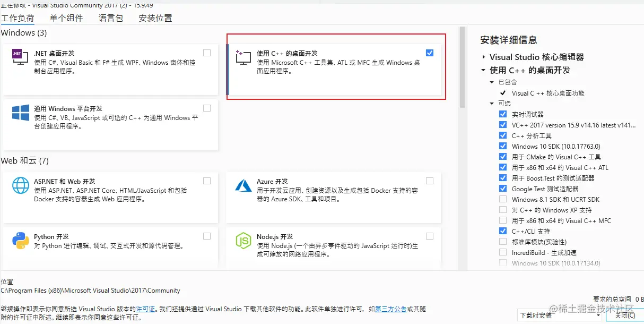Click the Windows (3) category heading

coord(24,33)
